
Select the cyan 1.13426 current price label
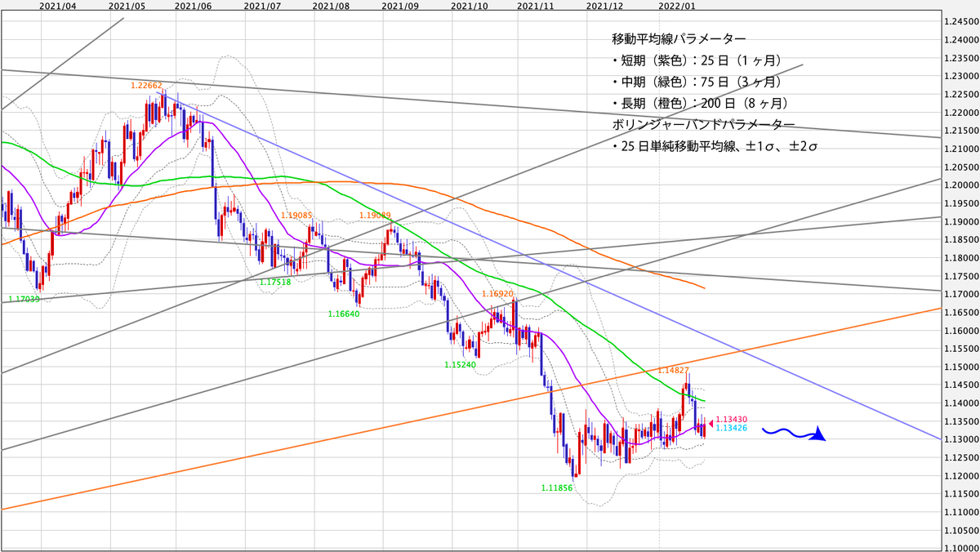(x=733, y=428)
